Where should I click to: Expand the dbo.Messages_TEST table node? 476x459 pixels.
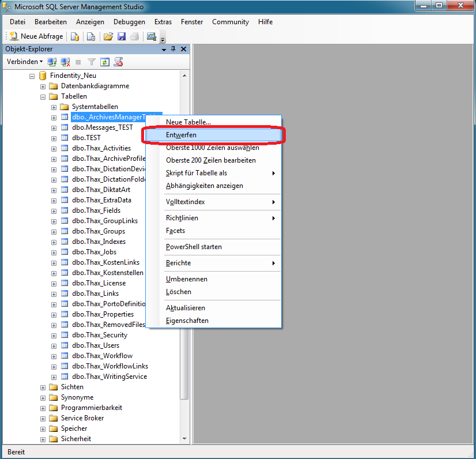[x=54, y=128]
